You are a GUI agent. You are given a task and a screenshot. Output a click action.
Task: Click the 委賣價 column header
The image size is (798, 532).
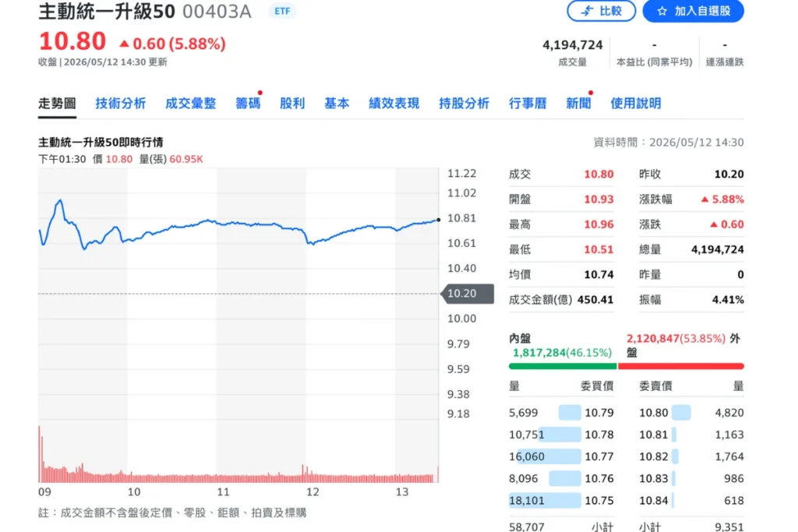pos(655,386)
